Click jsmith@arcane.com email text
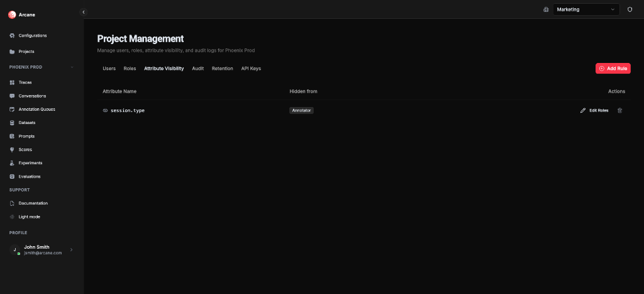Screen dimensions: 644x294 (x=43, y=253)
